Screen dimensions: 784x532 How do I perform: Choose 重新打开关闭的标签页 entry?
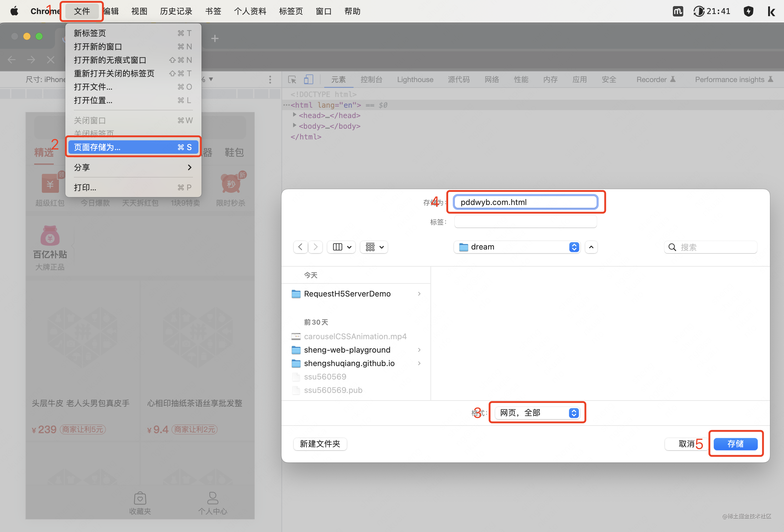click(x=133, y=74)
